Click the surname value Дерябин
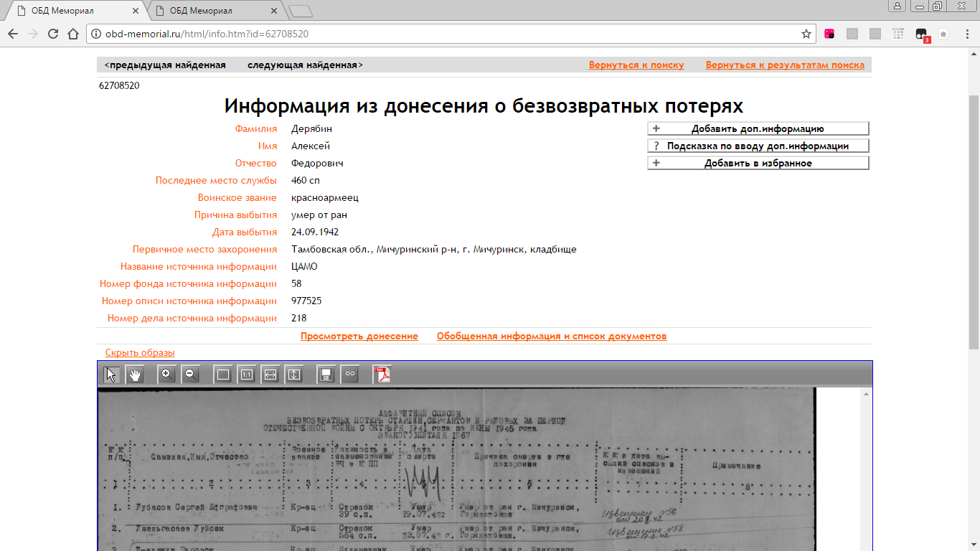The width and height of the screenshot is (980, 551). tap(311, 129)
